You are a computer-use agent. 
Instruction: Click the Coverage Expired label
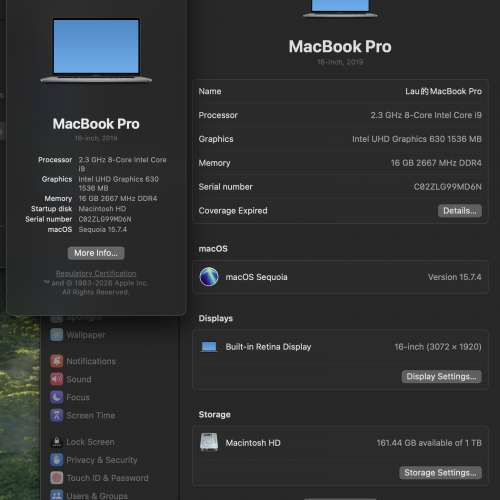point(233,211)
